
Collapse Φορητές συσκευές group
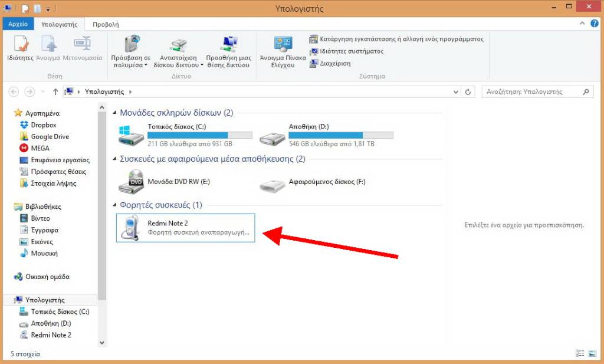[x=114, y=205]
